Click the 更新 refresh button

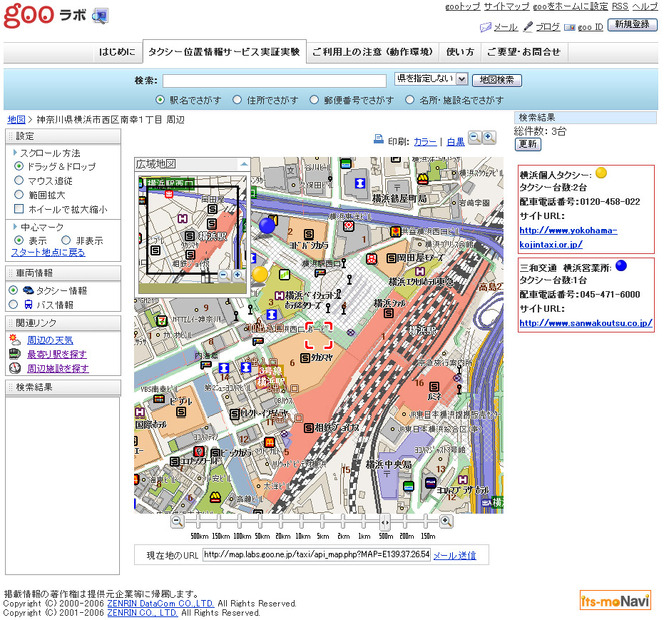(x=528, y=144)
